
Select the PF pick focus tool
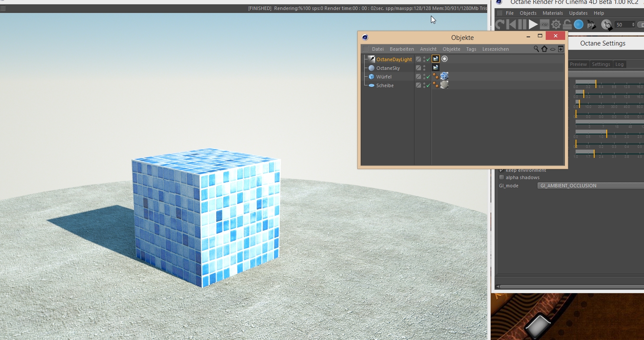pos(591,25)
